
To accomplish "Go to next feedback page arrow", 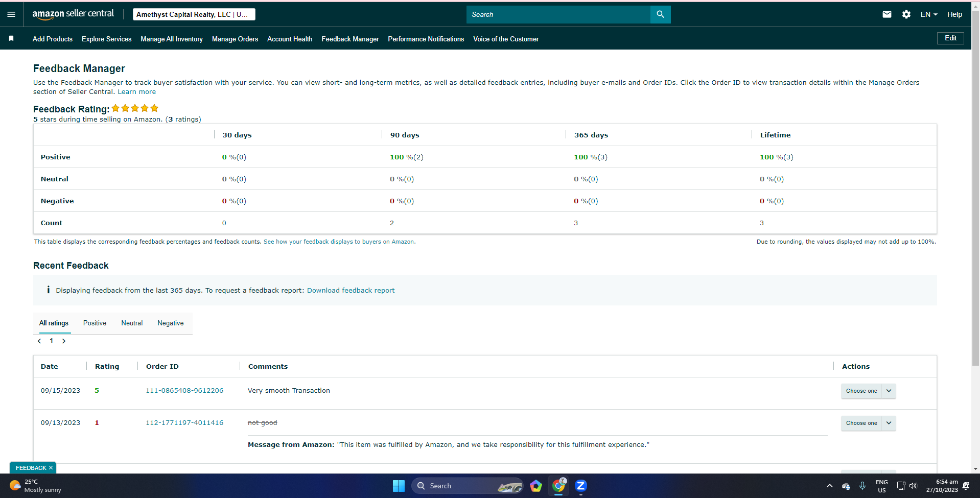I will pos(64,341).
